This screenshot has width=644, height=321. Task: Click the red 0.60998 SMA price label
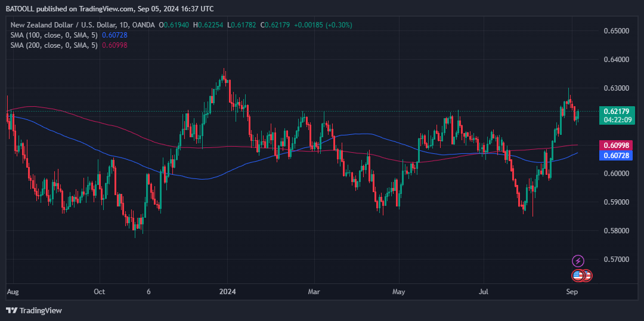click(617, 146)
